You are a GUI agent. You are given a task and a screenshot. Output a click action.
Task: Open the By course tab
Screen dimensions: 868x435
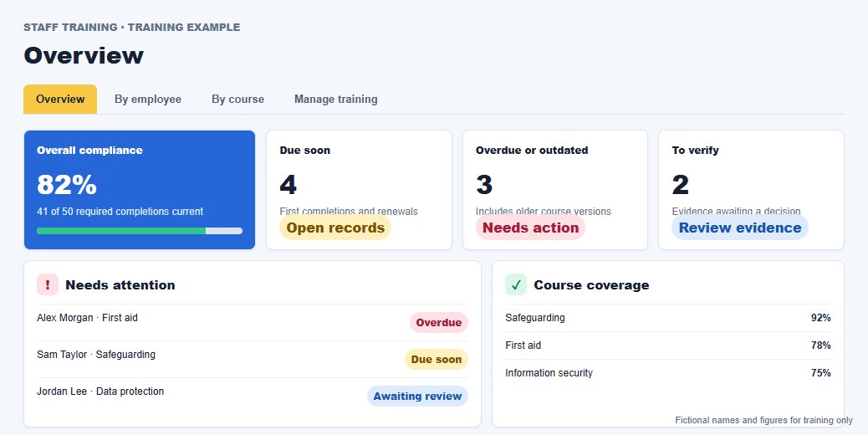(x=237, y=99)
